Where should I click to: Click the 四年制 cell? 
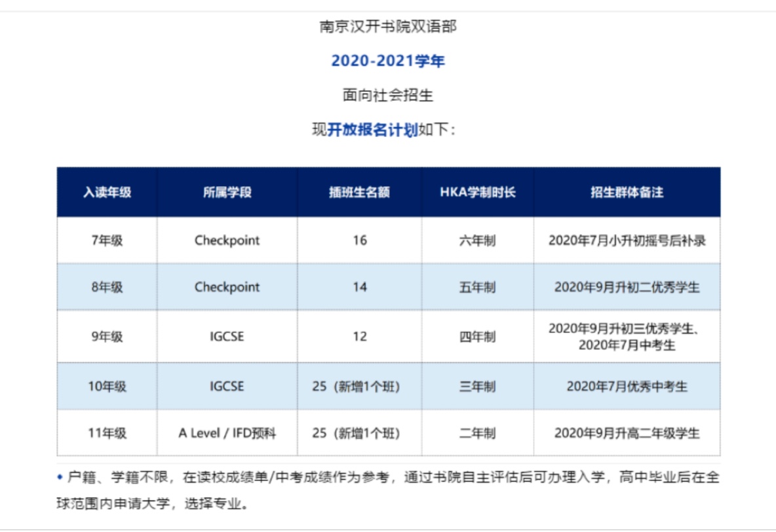click(x=478, y=337)
